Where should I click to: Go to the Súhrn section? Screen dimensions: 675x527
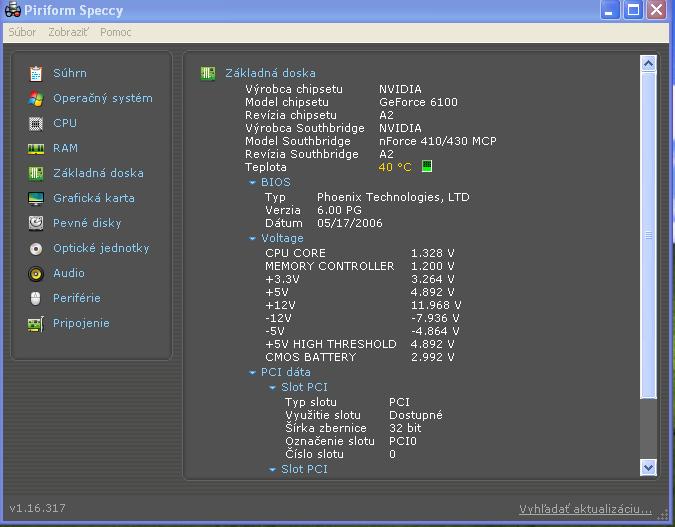70,73
